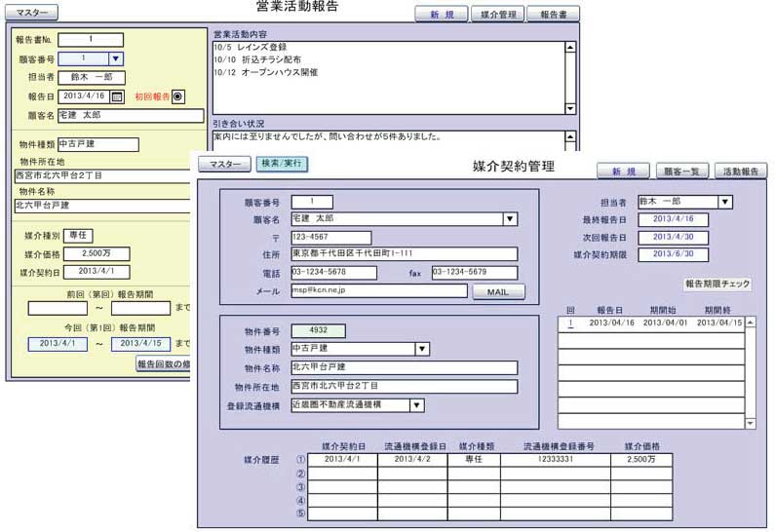Open 媒介管理 from 営業活動報告 window
The image size is (775, 532).
pyautogui.click(x=498, y=15)
